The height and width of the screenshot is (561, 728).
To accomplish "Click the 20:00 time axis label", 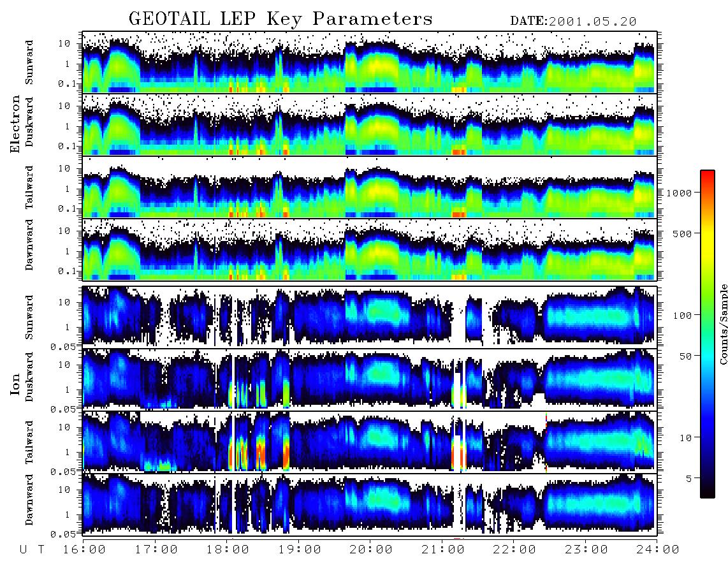I will click(x=370, y=550).
